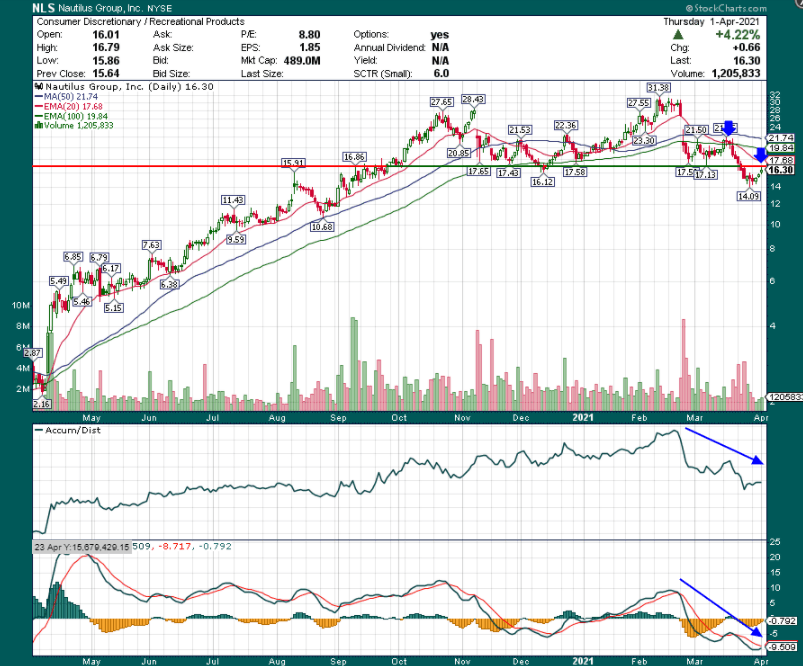The image size is (803, 666).
Task: Click the 27.55 price label
Action: [x=639, y=103]
